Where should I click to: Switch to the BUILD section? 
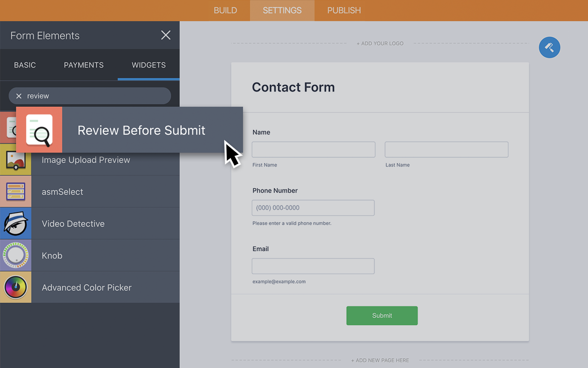click(225, 10)
